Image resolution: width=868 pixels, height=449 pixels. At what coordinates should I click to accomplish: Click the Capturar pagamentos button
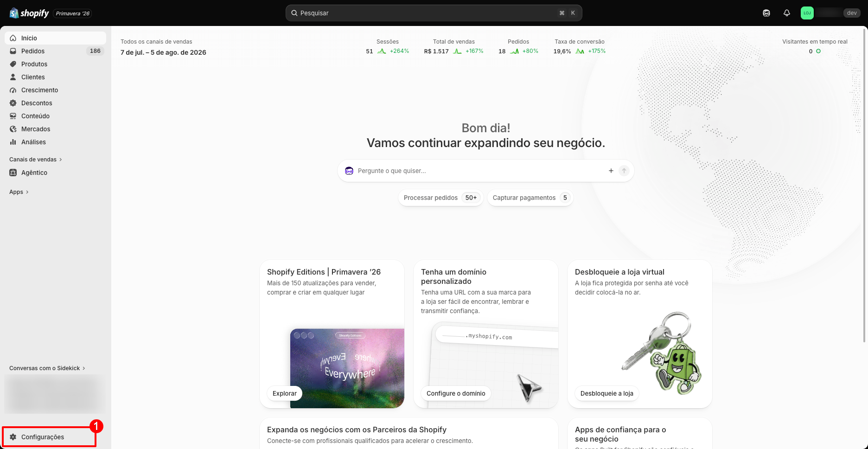530,198
